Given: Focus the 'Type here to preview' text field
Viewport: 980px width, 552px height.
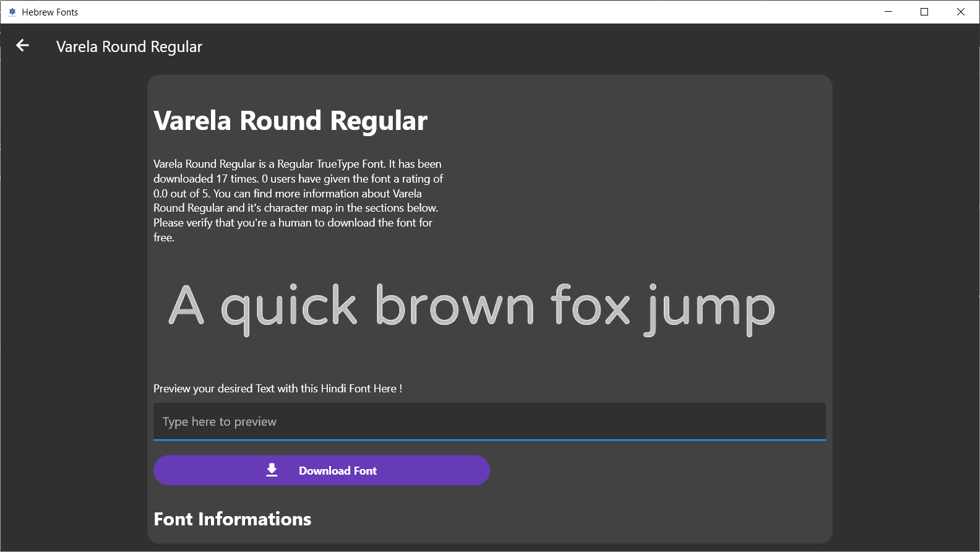Looking at the screenshot, I should (x=489, y=421).
